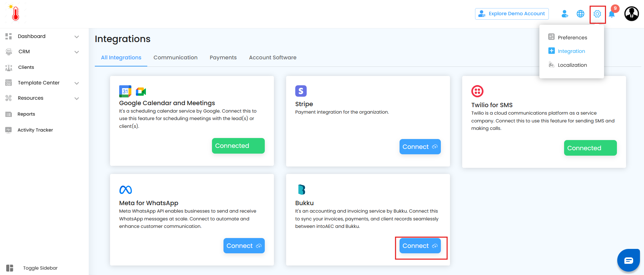The width and height of the screenshot is (644, 275).
Task: Open Activity Tracker in sidebar
Action: pyautogui.click(x=35, y=130)
